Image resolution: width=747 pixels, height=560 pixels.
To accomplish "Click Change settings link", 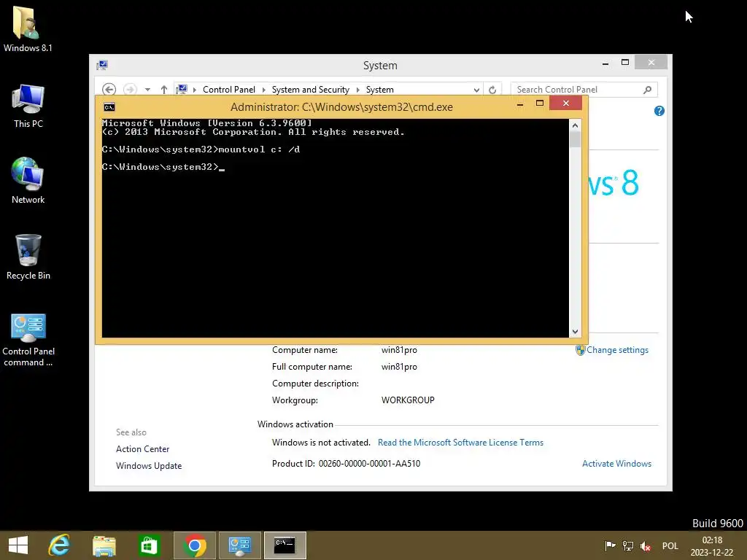I will tap(617, 350).
